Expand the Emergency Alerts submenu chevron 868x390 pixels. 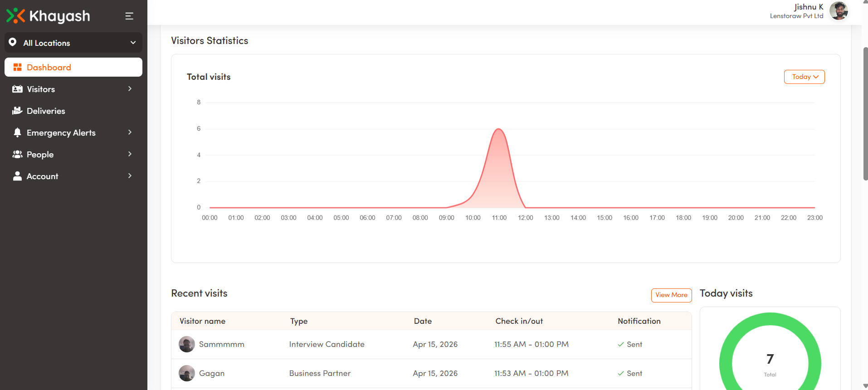(x=130, y=132)
